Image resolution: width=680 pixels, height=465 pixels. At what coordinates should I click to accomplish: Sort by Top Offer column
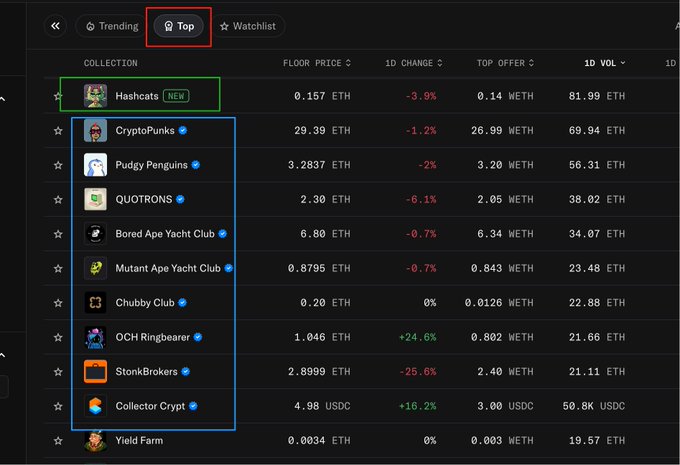[x=505, y=63]
